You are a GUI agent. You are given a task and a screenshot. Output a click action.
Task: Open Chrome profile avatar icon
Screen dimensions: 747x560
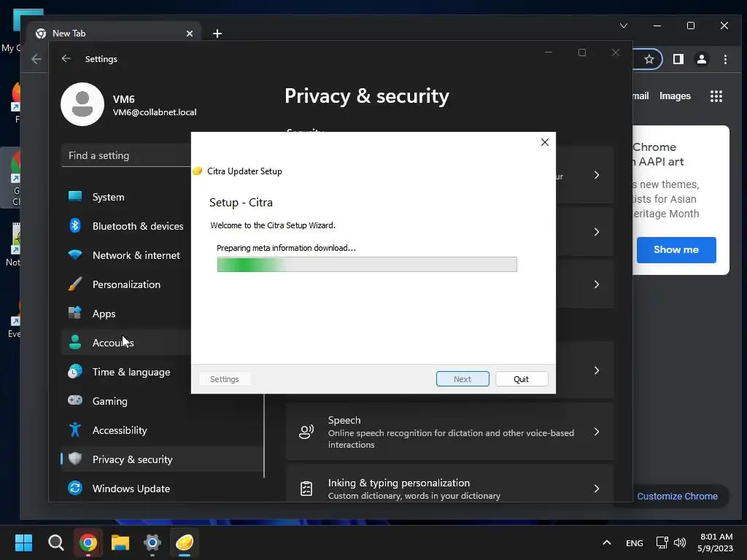[701, 59]
